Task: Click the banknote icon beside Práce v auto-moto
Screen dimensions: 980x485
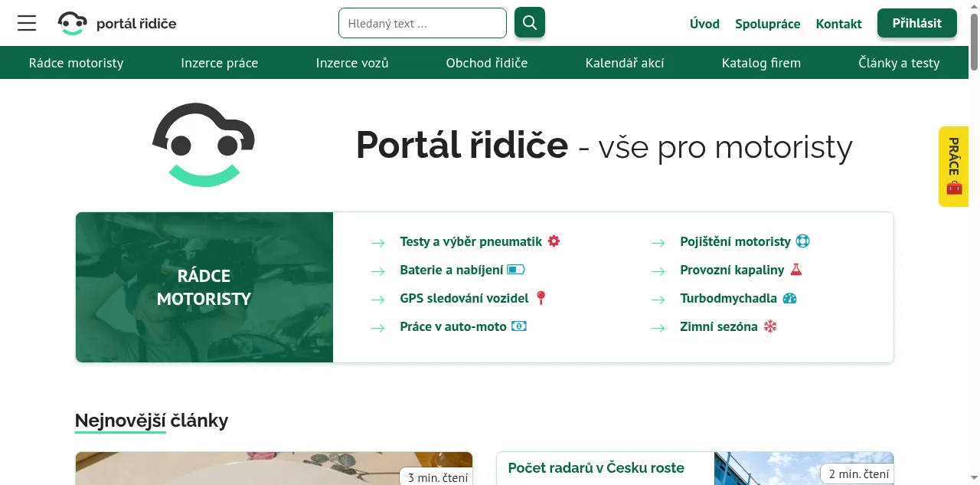Action: 519,326
